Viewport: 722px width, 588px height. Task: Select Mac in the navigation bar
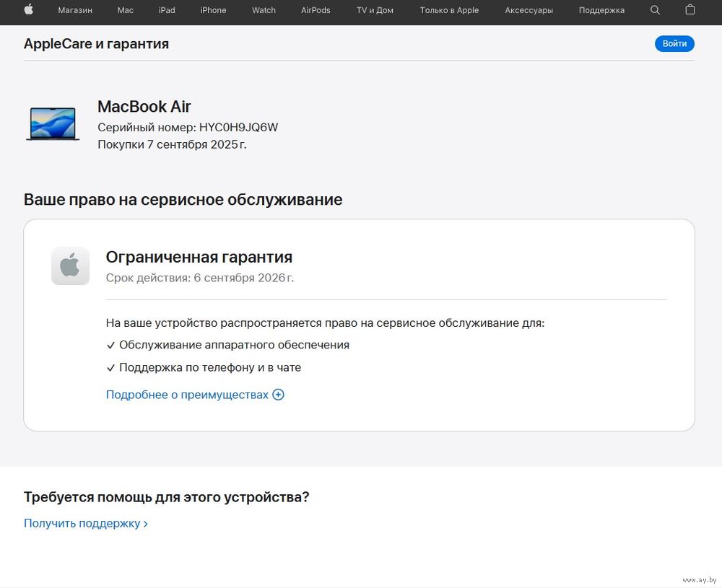point(126,10)
